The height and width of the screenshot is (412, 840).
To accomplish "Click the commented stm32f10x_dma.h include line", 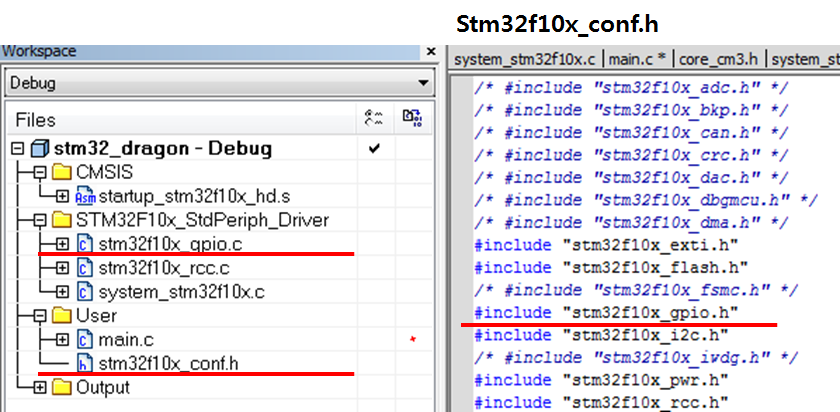I will tap(631, 222).
